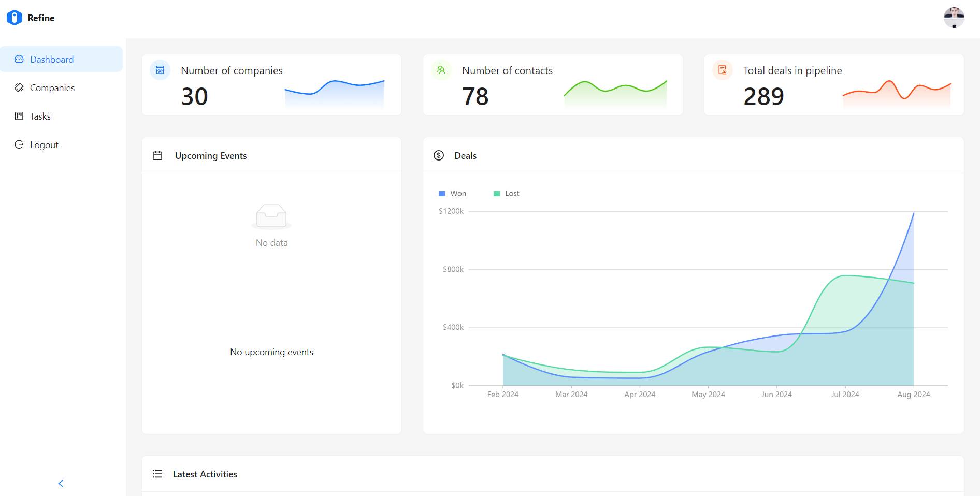Click the $400k axis value

coord(453,327)
